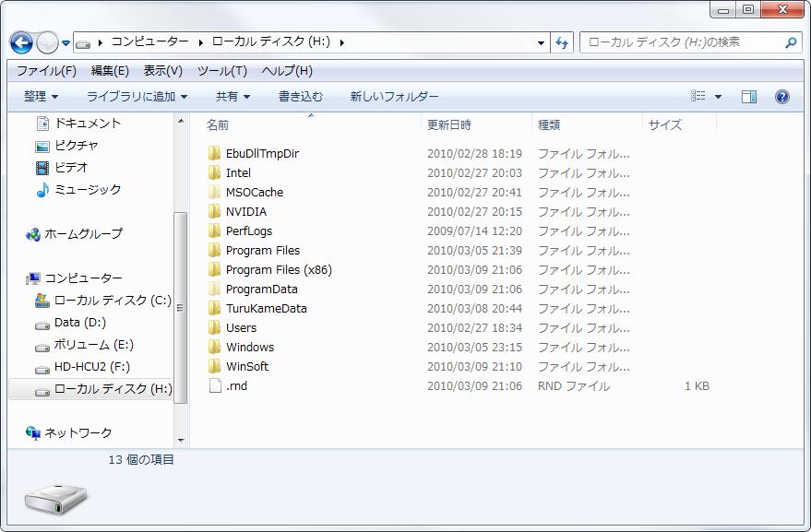Open ホームグループ in navigation pane

point(82,234)
